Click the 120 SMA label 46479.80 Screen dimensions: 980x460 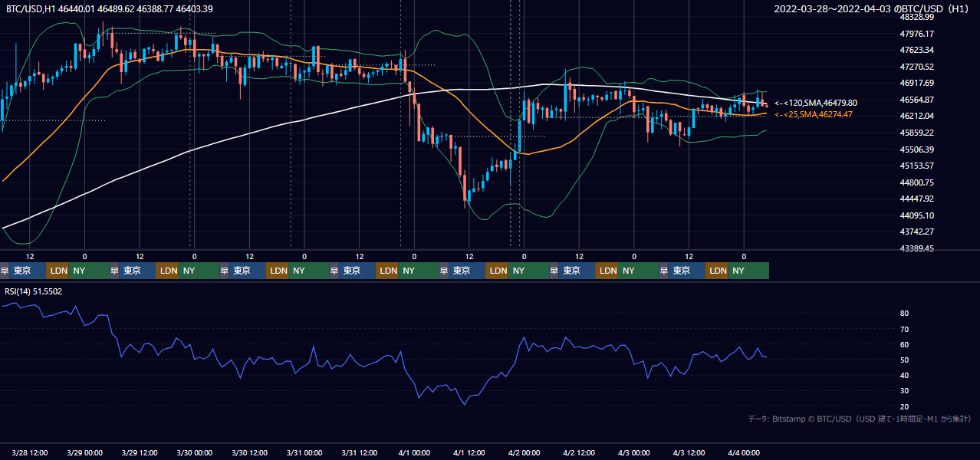click(816, 103)
